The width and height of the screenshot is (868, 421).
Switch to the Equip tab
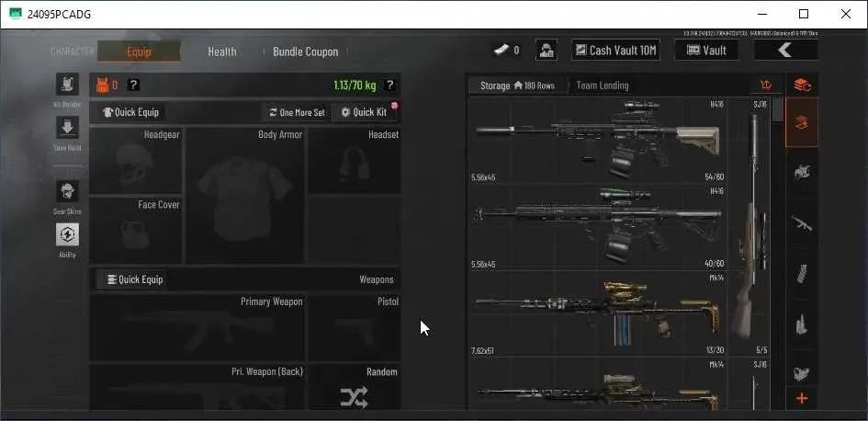pyautogui.click(x=139, y=51)
